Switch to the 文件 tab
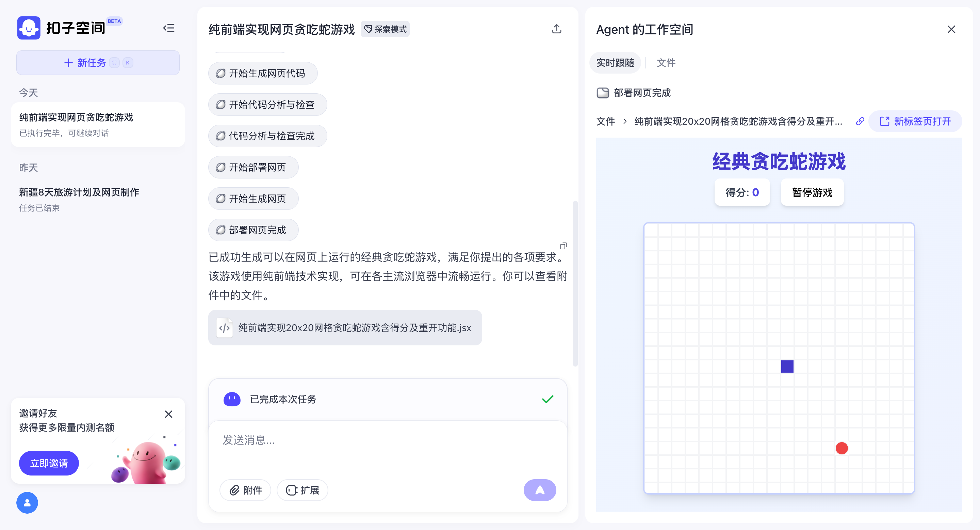The image size is (980, 530). [666, 63]
